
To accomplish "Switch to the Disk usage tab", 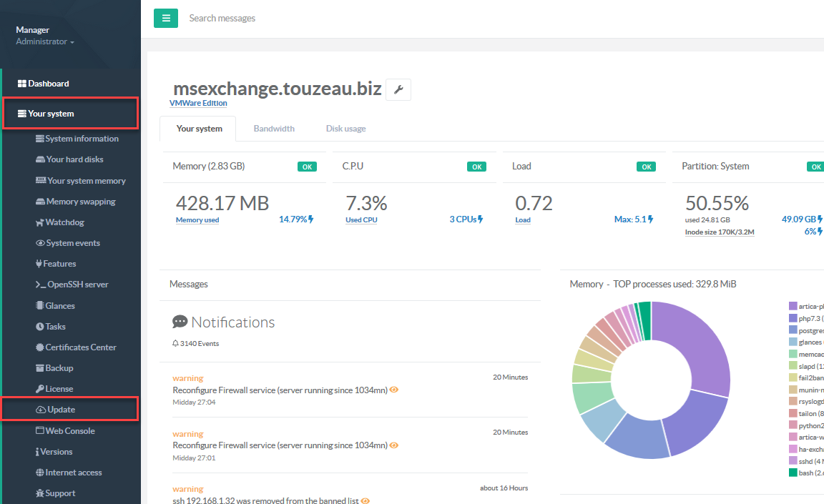I will 345,129.
